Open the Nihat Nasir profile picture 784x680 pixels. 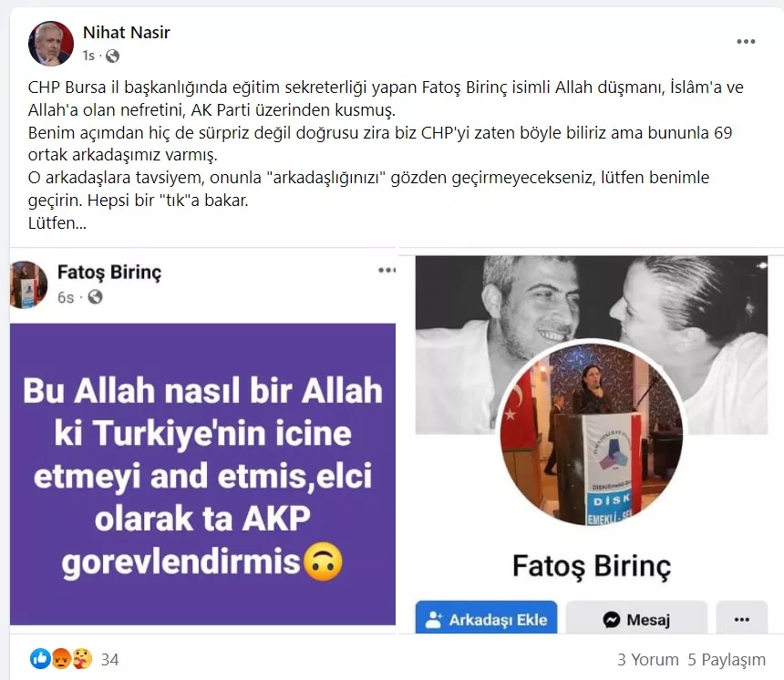(x=50, y=44)
